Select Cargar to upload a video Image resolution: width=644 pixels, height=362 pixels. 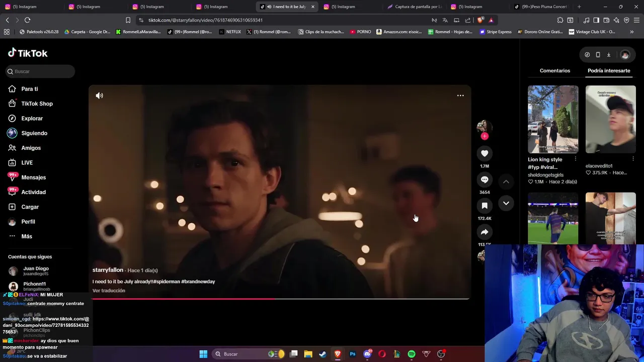click(x=30, y=207)
